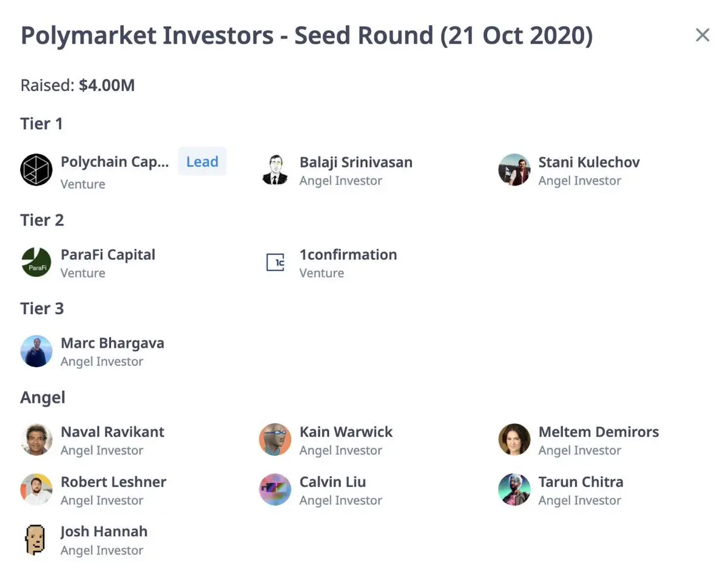Click the Lead badge next to Polychain
The width and height of the screenshot is (728, 588).
point(202,161)
